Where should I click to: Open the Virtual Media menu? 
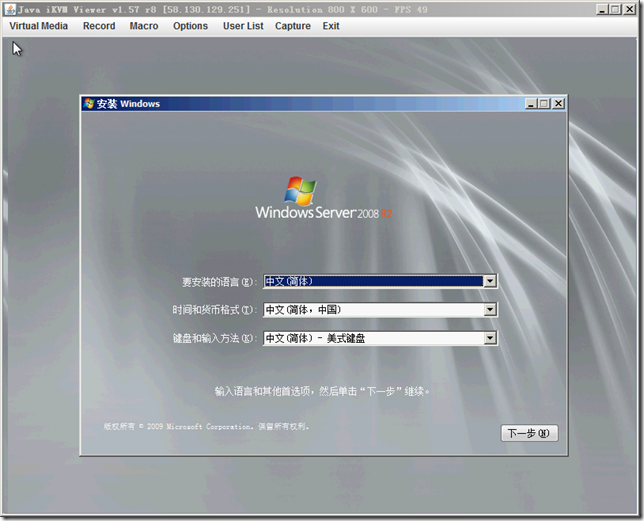point(38,26)
